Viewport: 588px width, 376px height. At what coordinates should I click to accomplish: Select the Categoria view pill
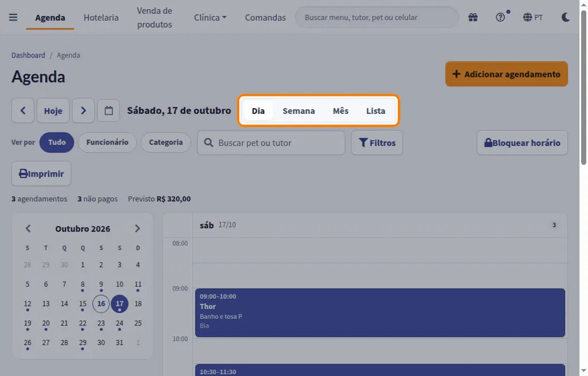166,143
